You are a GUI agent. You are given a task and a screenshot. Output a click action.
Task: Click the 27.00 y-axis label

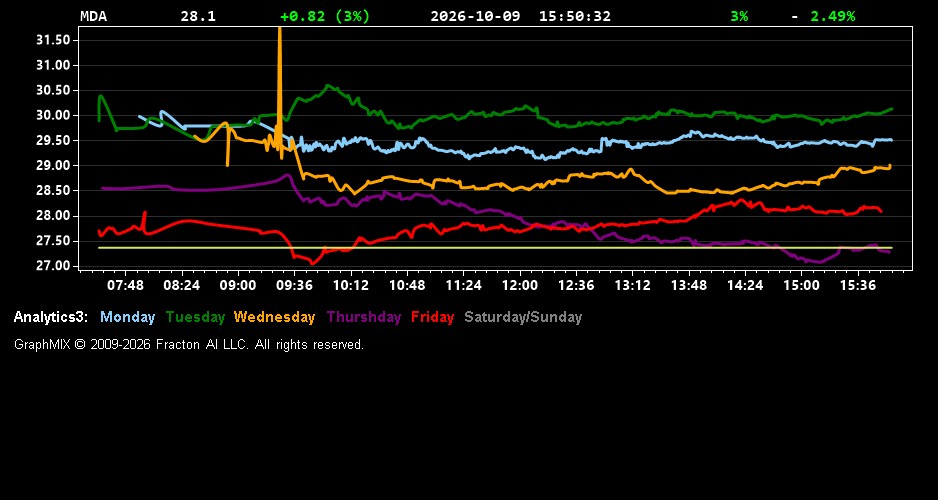click(54, 266)
